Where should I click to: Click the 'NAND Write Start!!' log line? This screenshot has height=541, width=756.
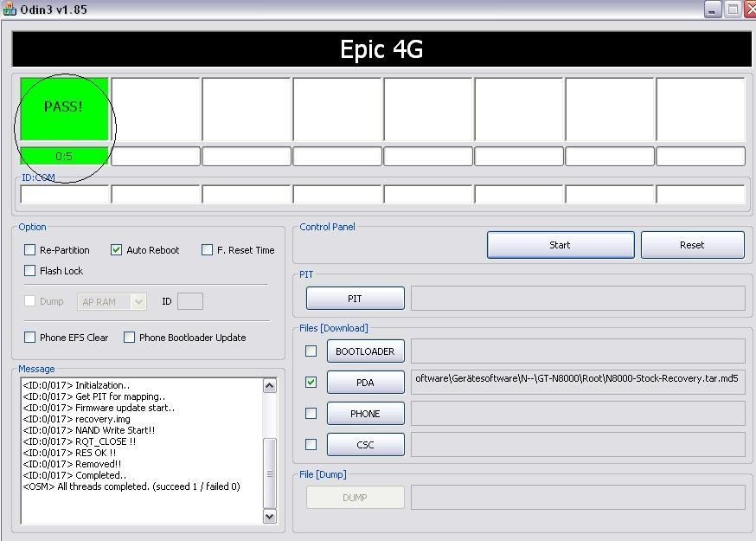89,430
